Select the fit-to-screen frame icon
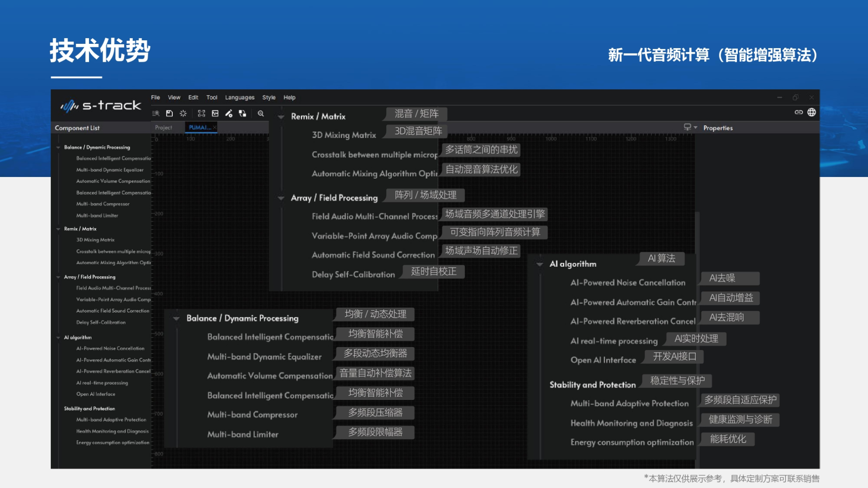 [201, 113]
